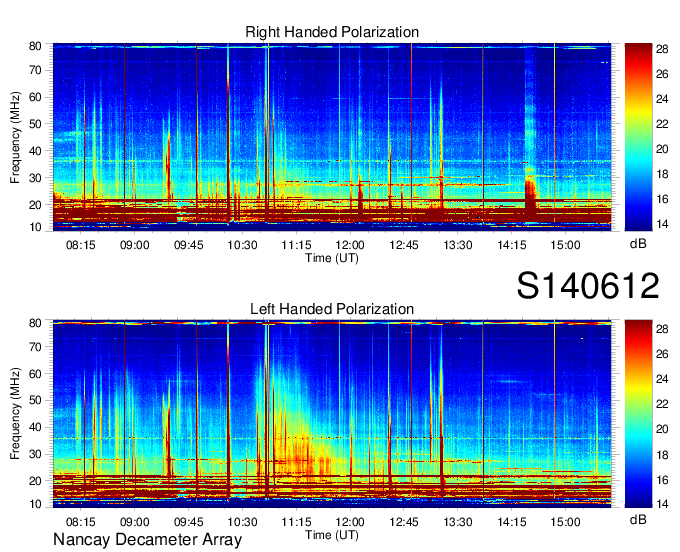Click the "40" frequency tick of left-handed plot
The width and height of the screenshot is (680, 552).
[x=35, y=427]
